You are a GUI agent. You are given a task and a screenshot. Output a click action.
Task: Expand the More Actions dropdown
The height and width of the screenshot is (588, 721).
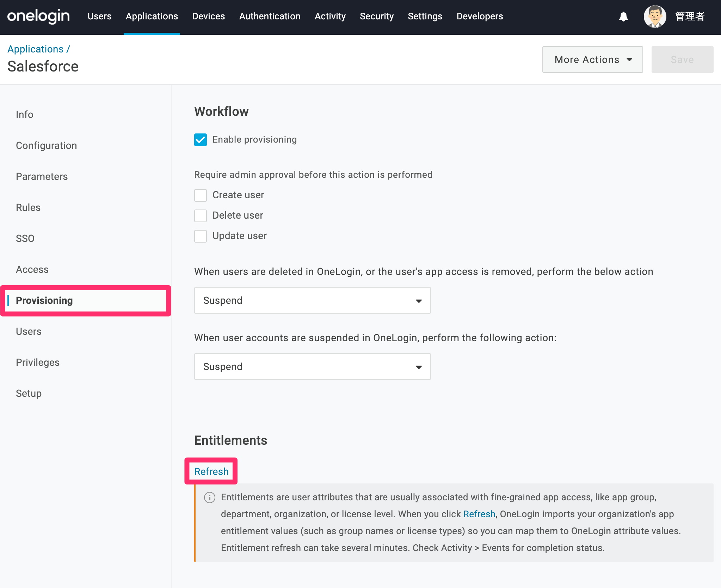click(592, 60)
